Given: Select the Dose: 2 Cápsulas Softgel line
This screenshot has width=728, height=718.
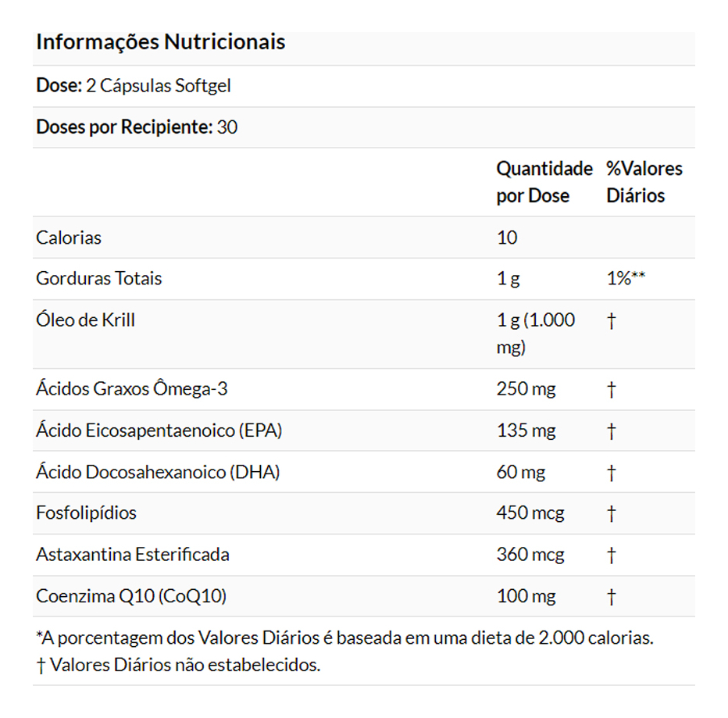Looking at the screenshot, I should (x=134, y=86).
